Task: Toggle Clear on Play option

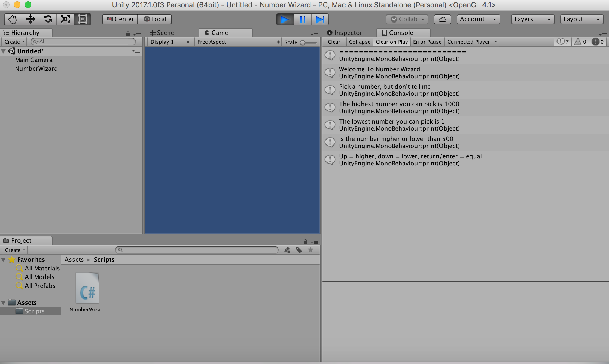Action: tap(392, 42)
